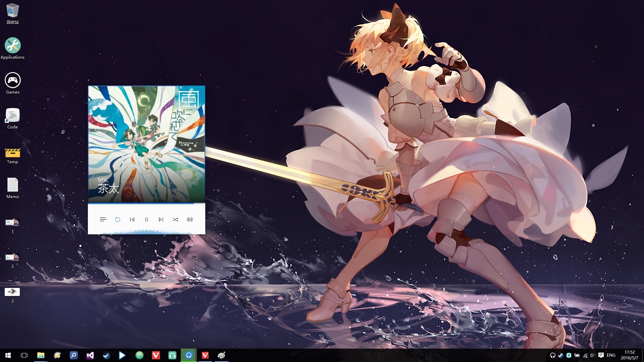This screenshot has height=362, width=644.
Task: Open the Recycle Bin desktop icon
Action: tap(12, 11)
